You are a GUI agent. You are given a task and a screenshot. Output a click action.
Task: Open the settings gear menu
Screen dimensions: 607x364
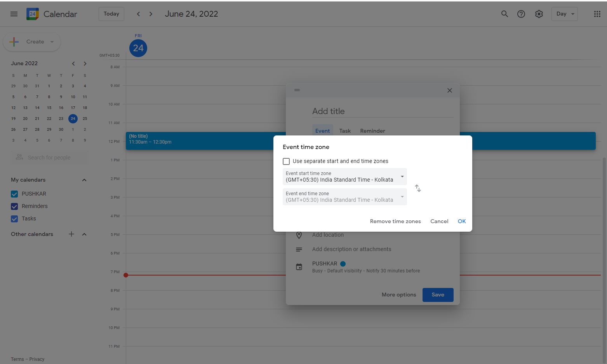(539, 14)
